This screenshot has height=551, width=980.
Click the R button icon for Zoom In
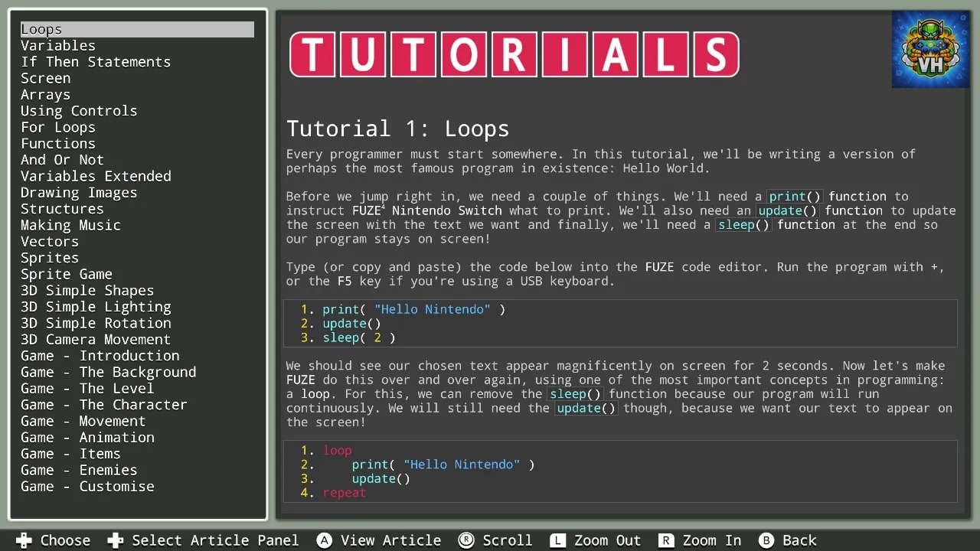[x=667, y=540]
